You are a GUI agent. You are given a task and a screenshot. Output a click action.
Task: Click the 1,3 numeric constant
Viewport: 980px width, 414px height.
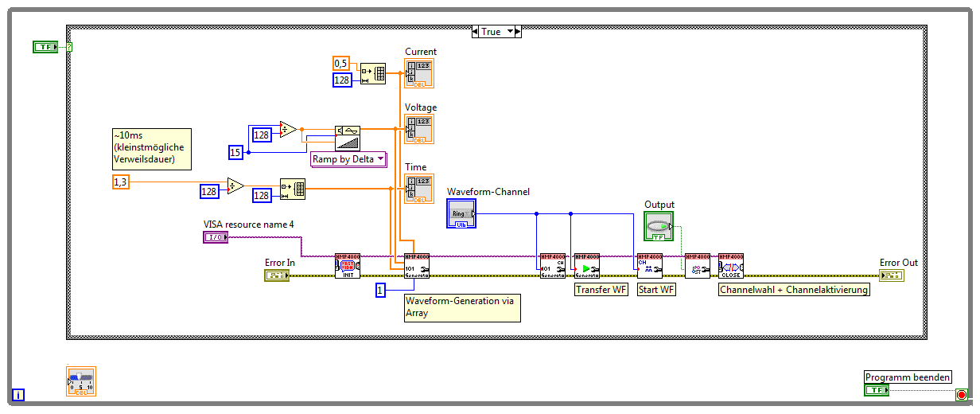(120, 182)
